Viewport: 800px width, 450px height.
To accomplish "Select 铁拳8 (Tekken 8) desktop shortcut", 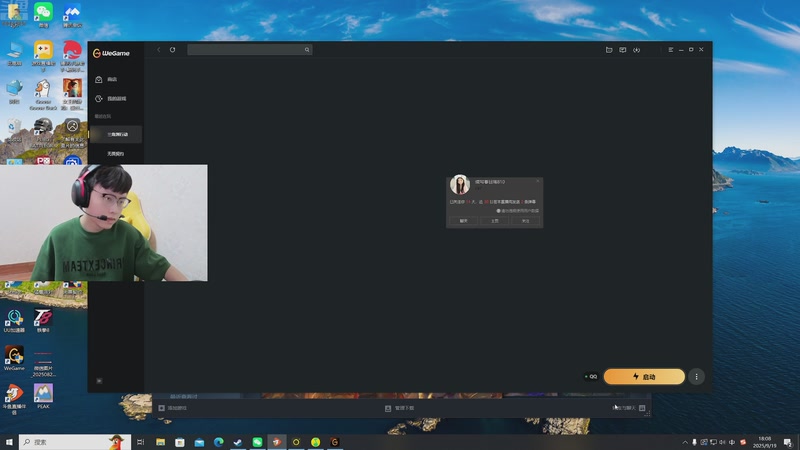I will pos(43,321).
